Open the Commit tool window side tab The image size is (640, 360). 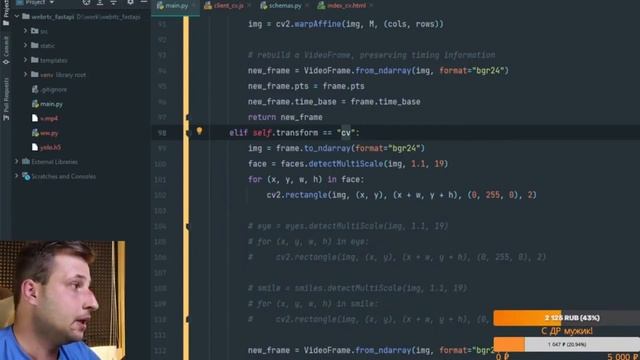pos(5,50)
